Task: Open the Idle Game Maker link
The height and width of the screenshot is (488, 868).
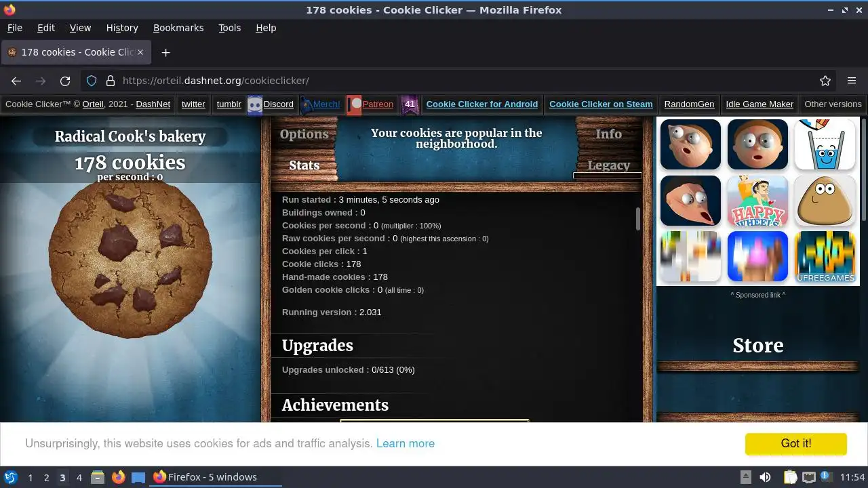Action: pos(759,104)
